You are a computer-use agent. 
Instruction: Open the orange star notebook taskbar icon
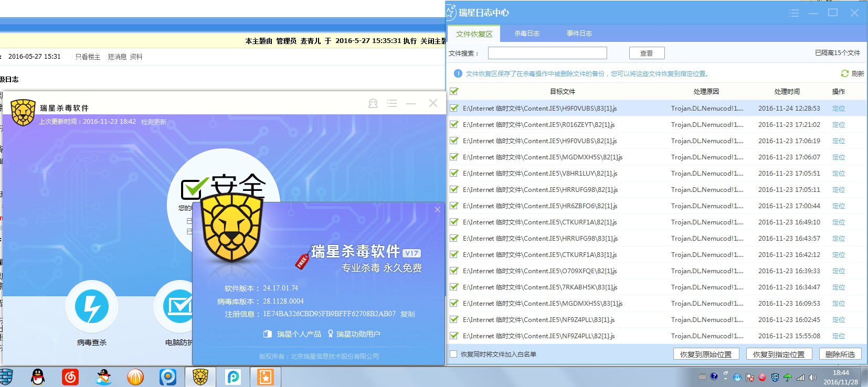(x=265, y=377)
